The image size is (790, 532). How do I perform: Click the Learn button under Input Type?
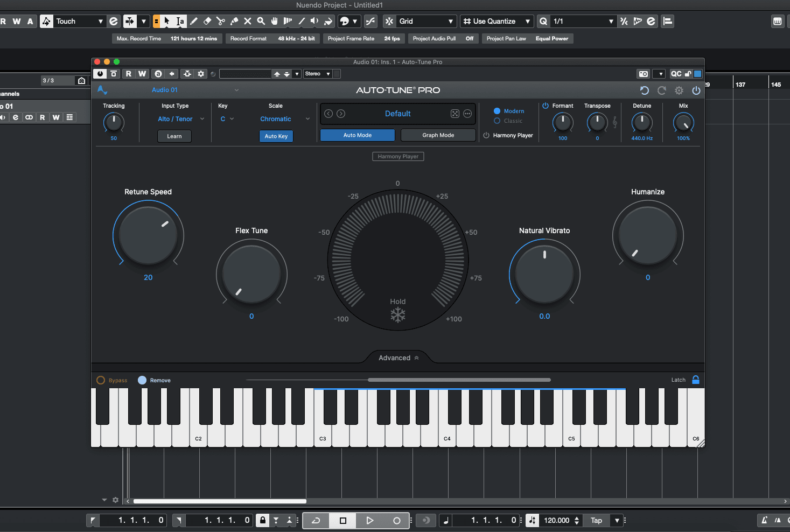point(174,136)
